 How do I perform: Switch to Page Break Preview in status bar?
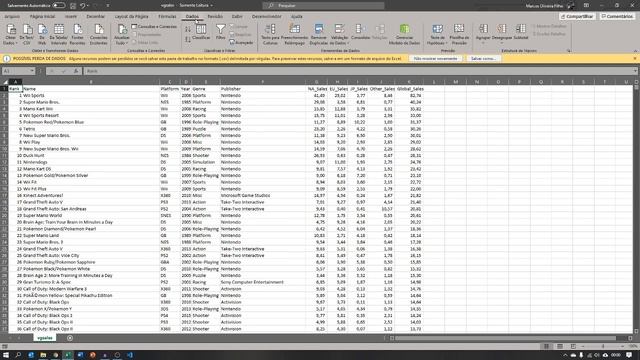click(573, 346)
